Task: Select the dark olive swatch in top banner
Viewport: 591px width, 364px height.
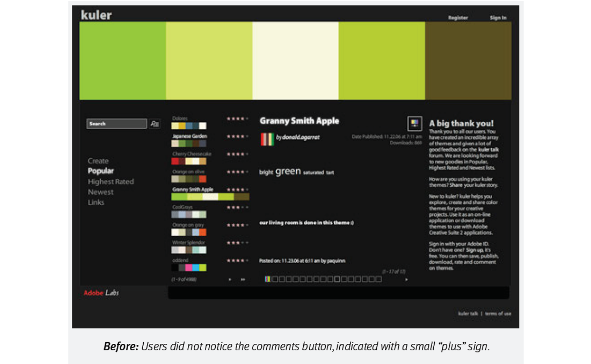Action: tap(468, 61)
